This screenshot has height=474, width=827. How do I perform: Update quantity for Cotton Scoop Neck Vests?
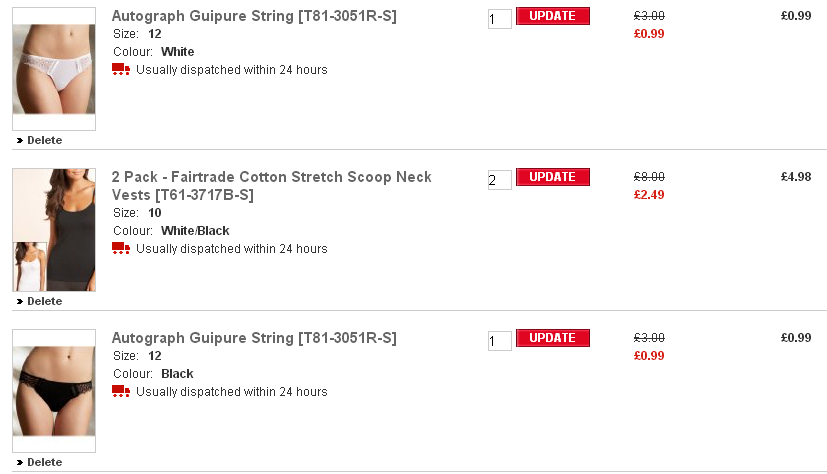click(552, 177)
